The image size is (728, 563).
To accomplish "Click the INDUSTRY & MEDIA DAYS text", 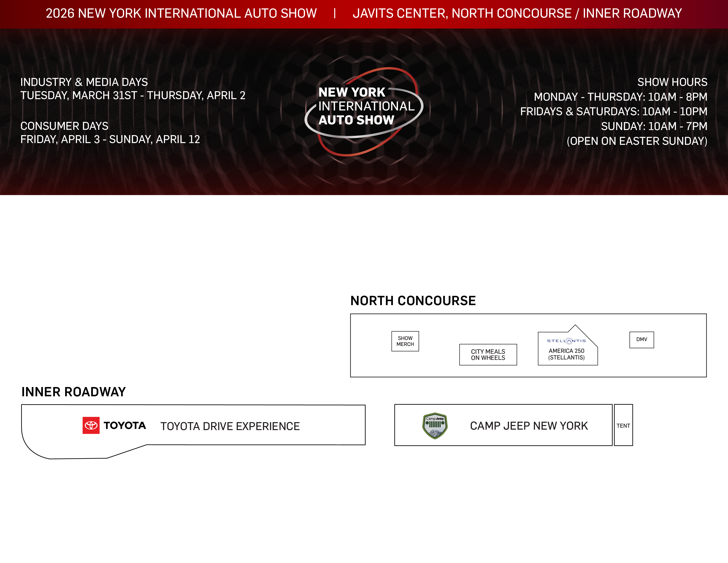I will pos(84,82).
